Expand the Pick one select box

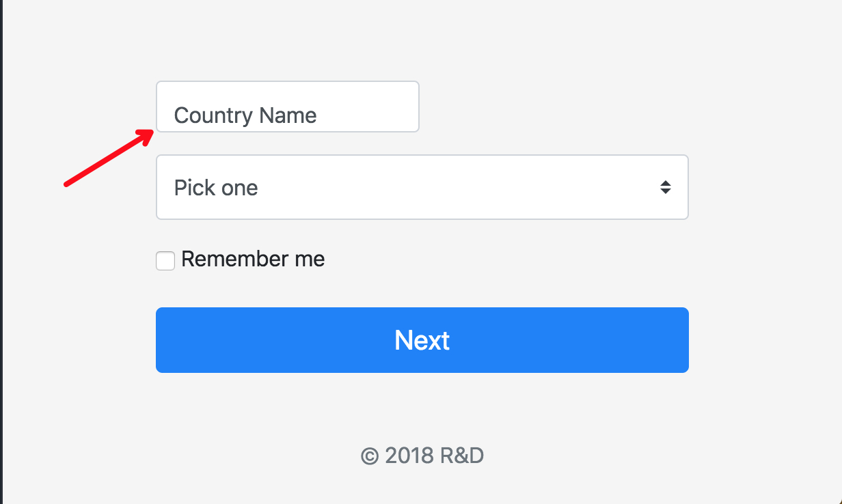(422, 187)
